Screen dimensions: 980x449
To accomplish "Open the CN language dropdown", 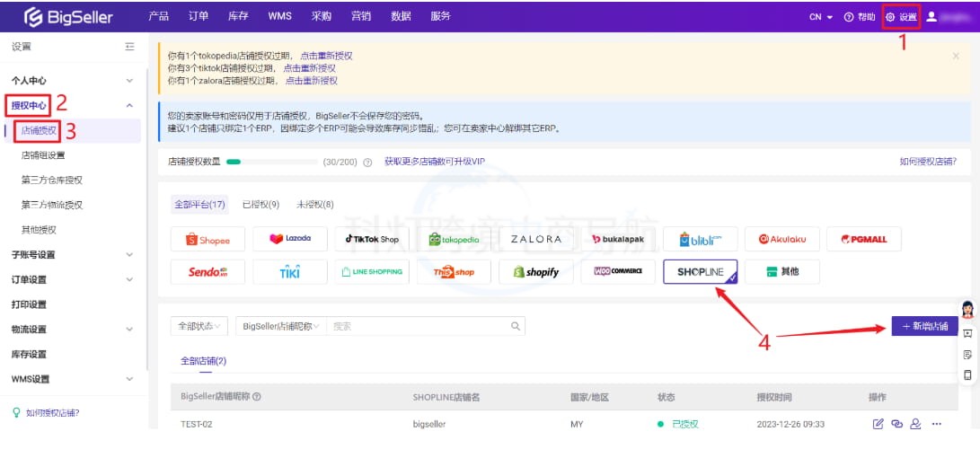I will click(821, 17).
